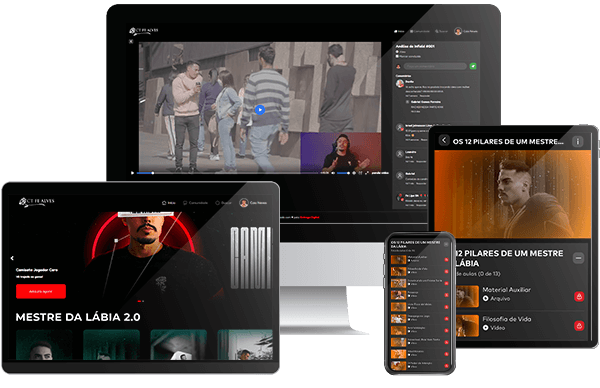Click the close X icon above video
Screen dimensions: 600x388
click(131, 41)
